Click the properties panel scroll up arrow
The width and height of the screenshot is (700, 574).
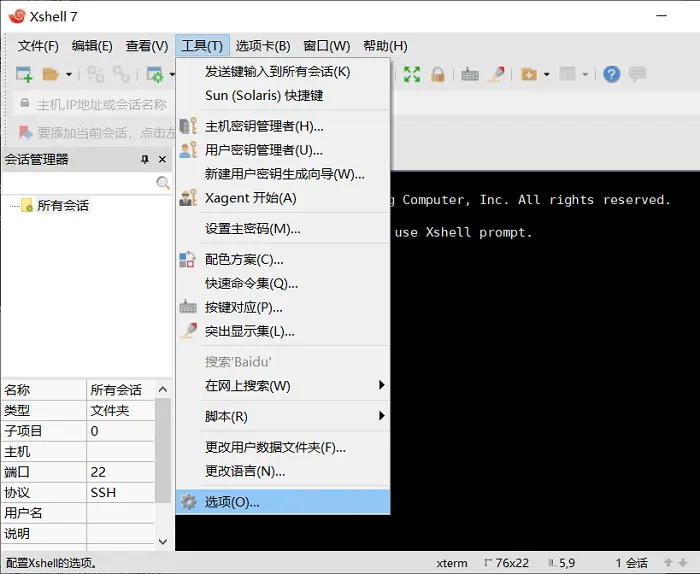(x=163, y=389)
